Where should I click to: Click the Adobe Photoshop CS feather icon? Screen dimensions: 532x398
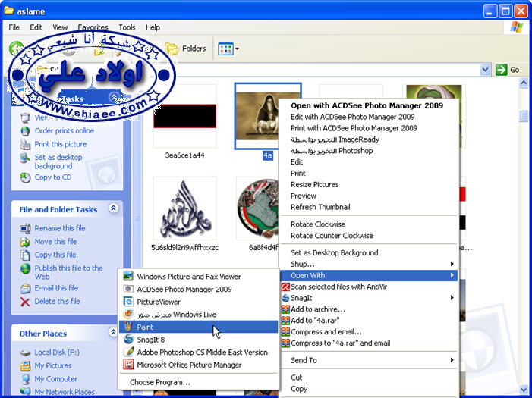point(128,352)
